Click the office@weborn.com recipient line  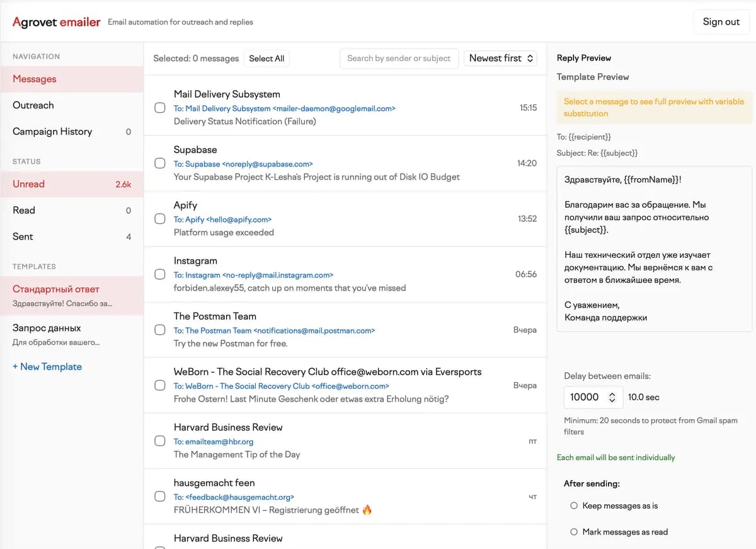click(x=282, y=386)
